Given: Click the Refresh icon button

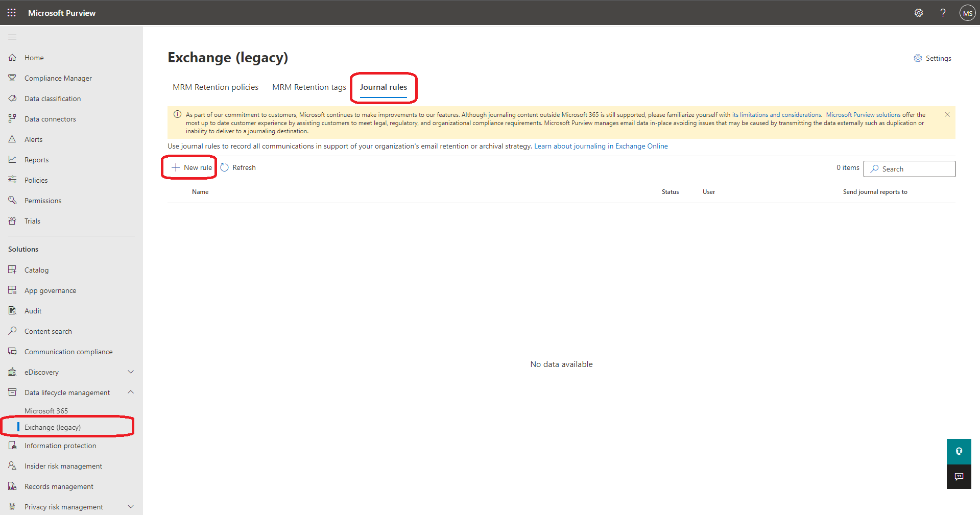Looking at the screenshot, I should (225, 167).
